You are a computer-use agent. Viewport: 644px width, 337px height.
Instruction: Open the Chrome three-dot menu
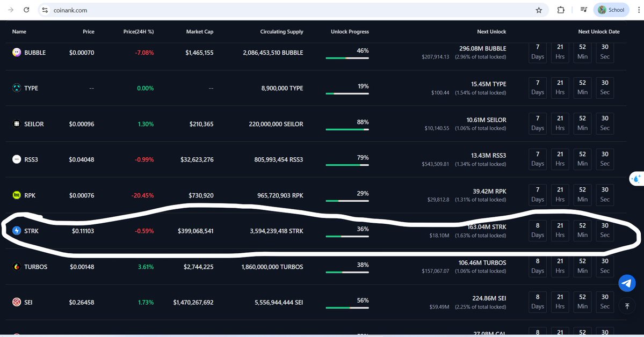639,10
